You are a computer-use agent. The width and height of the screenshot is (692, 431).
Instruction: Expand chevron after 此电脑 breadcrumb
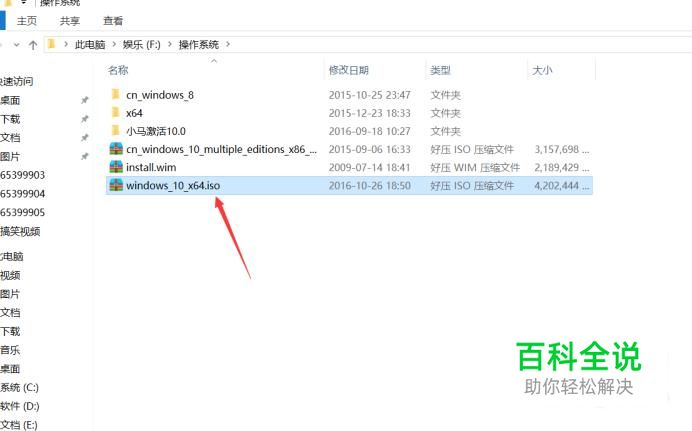tap(114, 45)
